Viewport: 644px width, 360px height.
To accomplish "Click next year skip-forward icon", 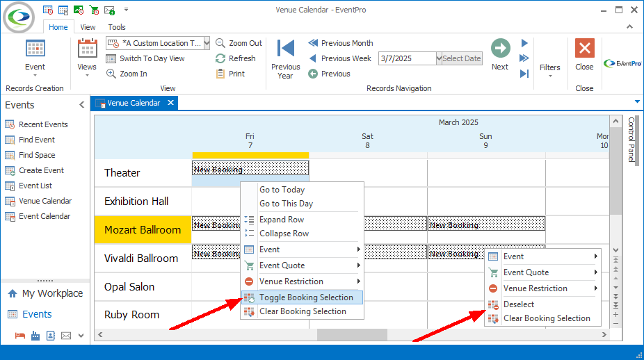I will click(524, 74).
